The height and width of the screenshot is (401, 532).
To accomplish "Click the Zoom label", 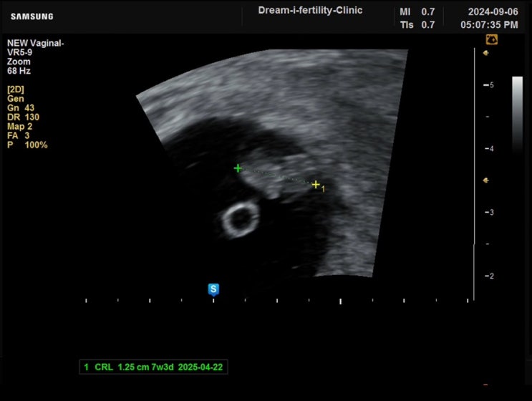I will pos(19,62).
